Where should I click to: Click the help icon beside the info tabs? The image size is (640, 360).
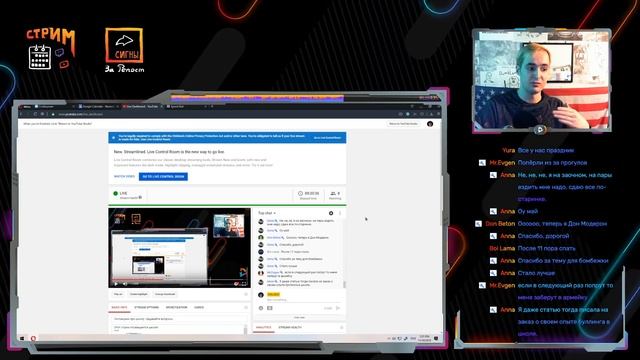pyautogui.click(x=246, y=307)
